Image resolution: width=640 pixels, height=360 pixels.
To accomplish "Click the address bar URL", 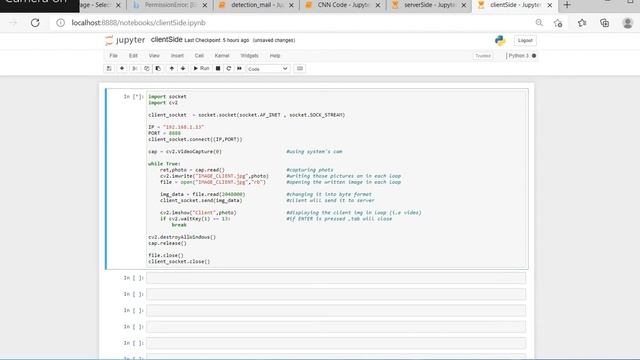I will pos(138,23).
